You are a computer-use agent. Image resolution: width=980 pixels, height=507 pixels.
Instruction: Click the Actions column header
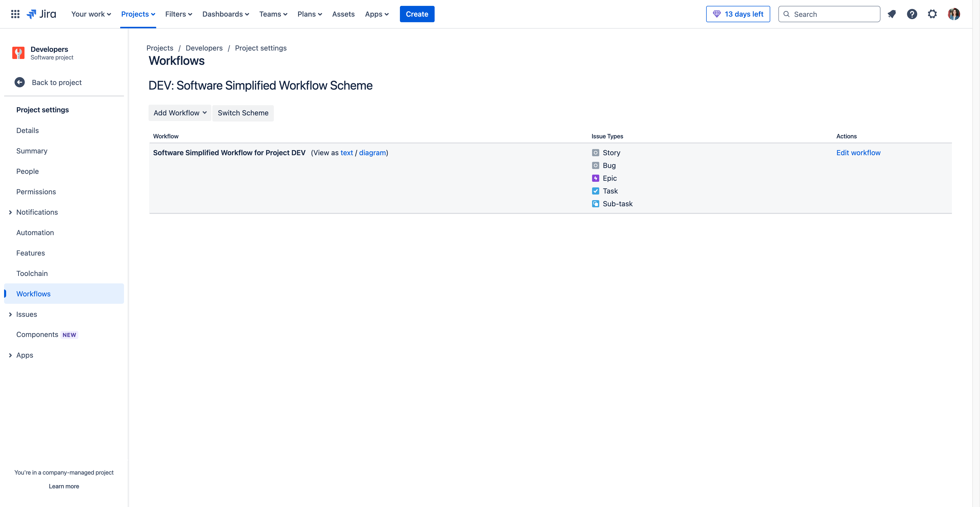point(847,136)
